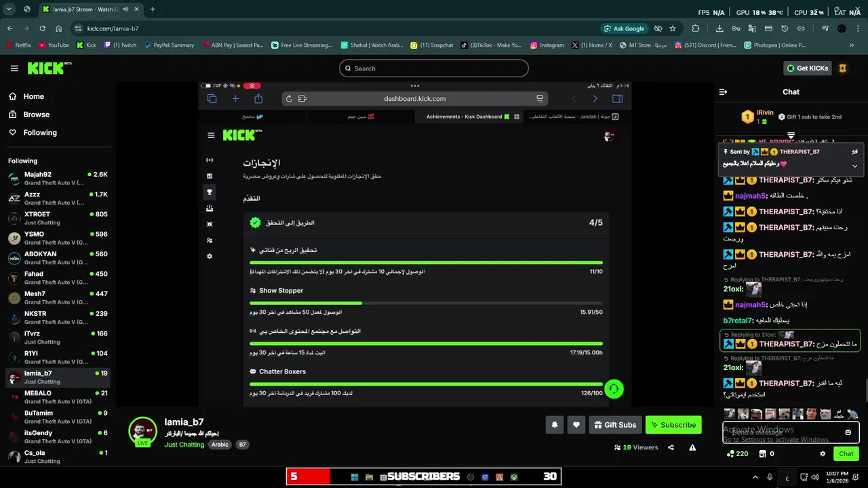Mute the lamia_b7 Stream tab audio
This screenshot has width=868, height=488.
point(125,9)
